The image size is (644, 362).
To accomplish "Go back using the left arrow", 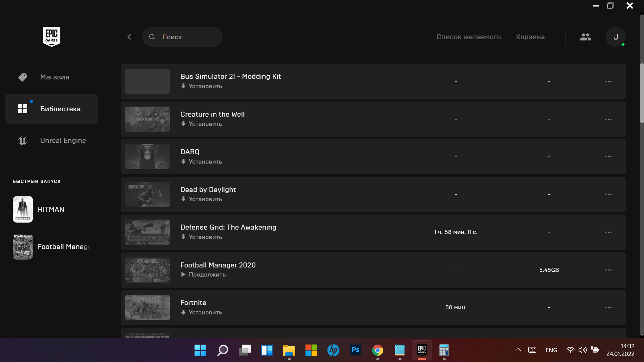I will point(129,37).
